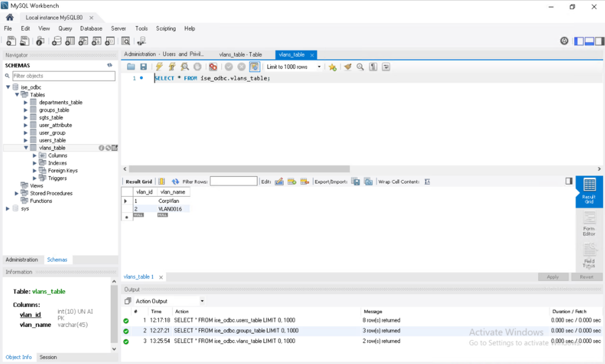Image resolution: width=605 pixels, height=364 pixels.
Task: Expand the Stored Procedures node
Action: click(16, 193)
